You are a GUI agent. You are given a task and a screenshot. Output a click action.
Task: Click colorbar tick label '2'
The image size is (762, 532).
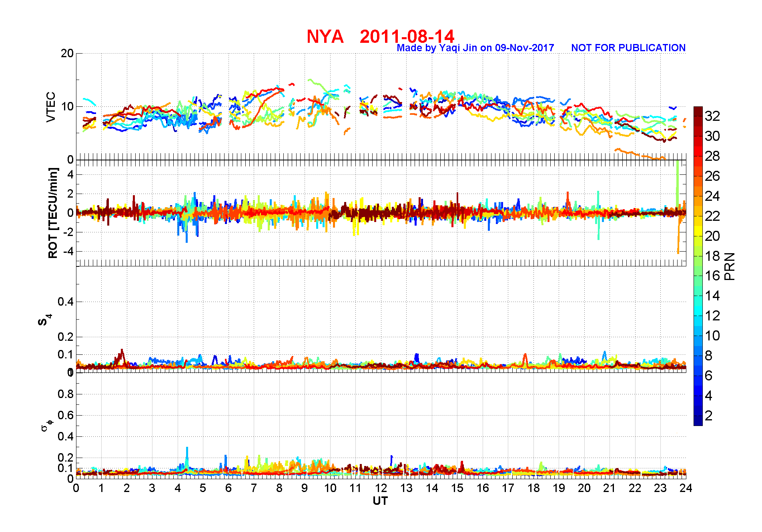tap(708, 416)
